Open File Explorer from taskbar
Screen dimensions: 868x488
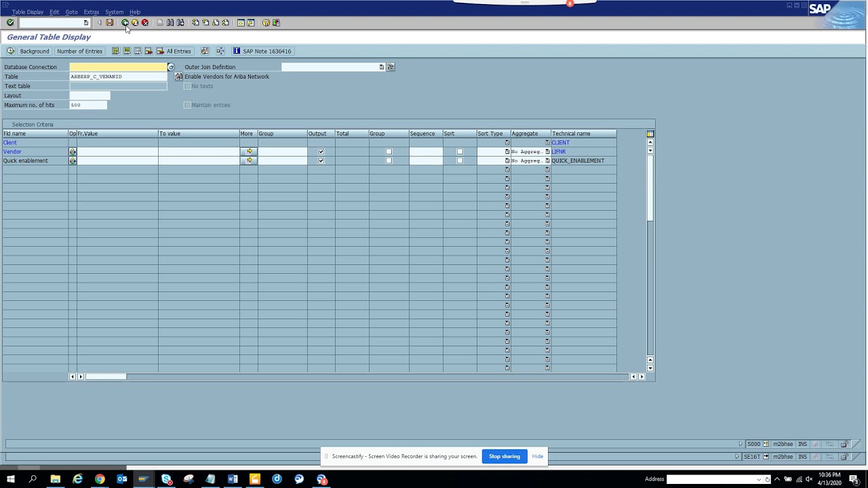pos(56,479)
